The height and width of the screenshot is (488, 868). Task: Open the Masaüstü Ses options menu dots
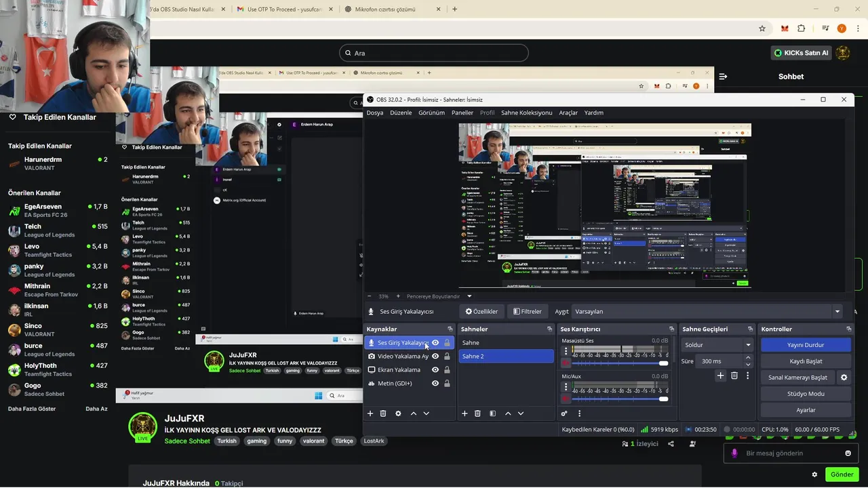click(x=566, y=351)
